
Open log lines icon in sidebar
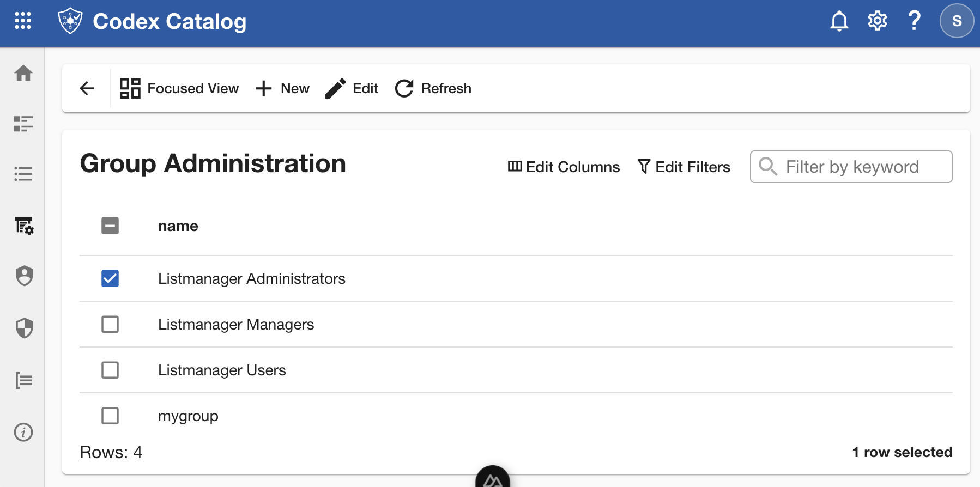point(24,380)
